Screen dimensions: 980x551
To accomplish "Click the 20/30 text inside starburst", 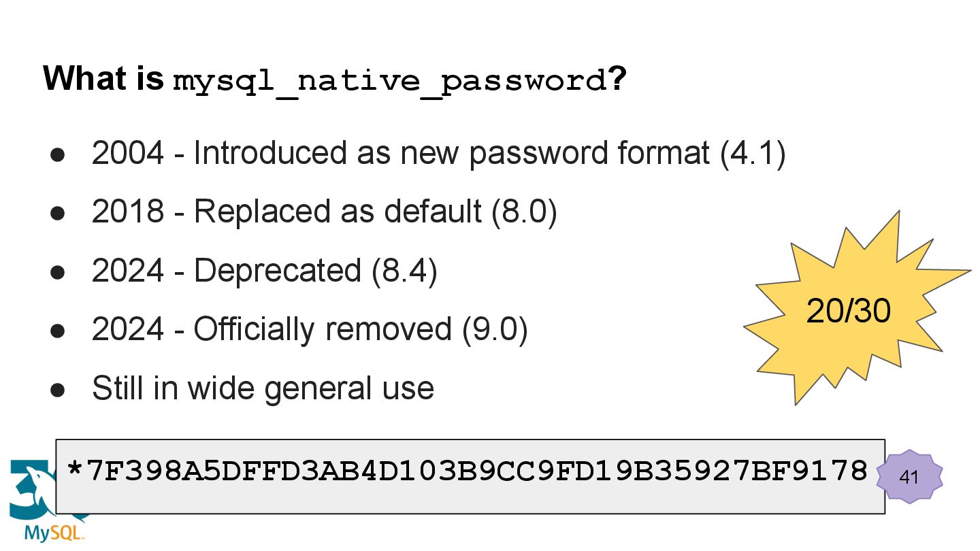I will click(848, 312).
